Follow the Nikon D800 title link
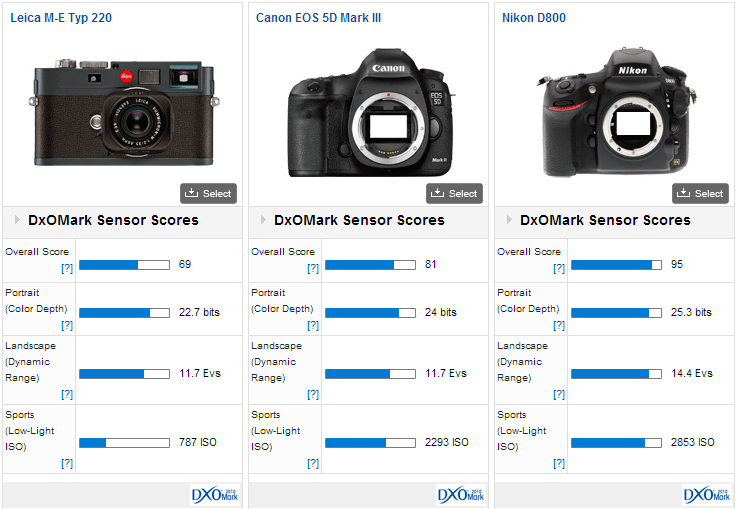 [534, 18]
